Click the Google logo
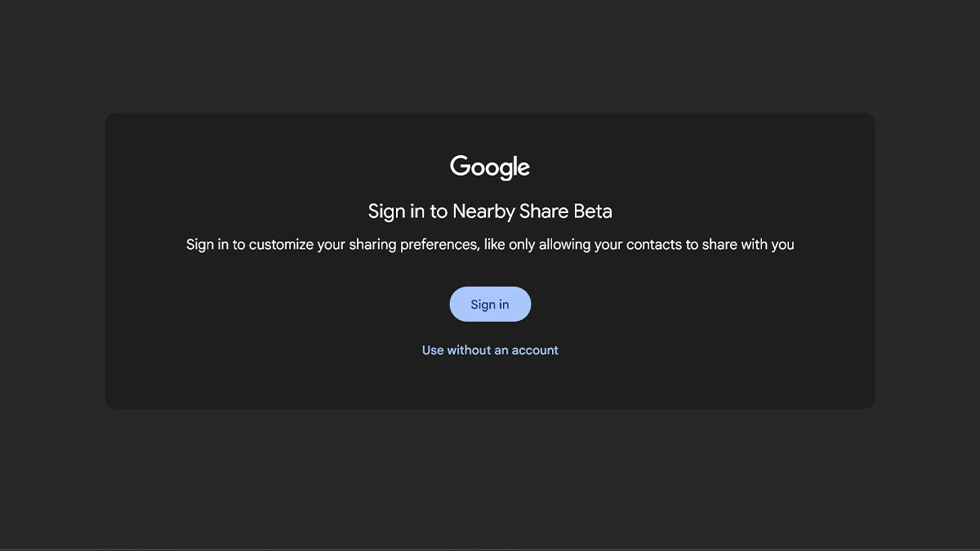980x551 pixels. click(x=490, y=167)
